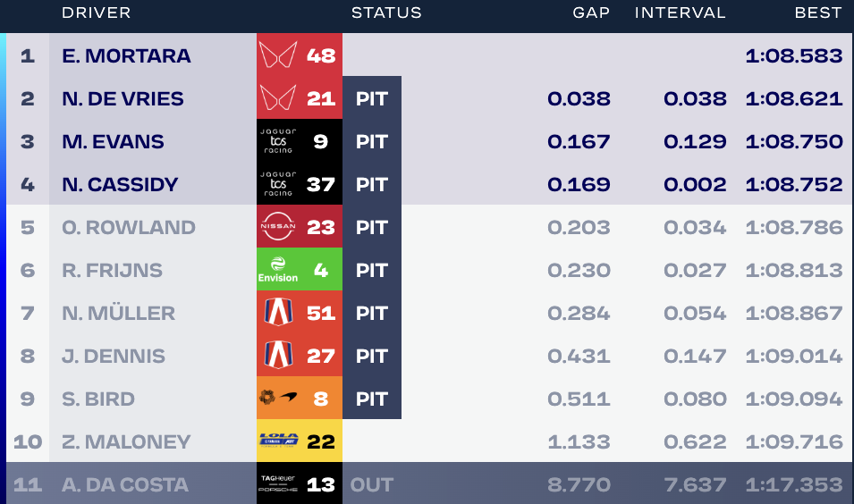This screenshot has height=504, width=854.
Task: Click the PIT status badge for M. EVANS
Action: click(x=372, y=141)
